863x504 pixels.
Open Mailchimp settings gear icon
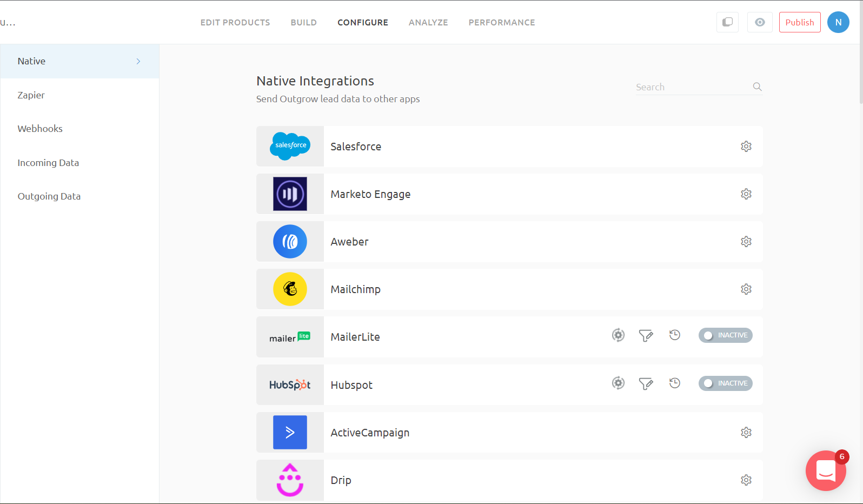point(746,289)
